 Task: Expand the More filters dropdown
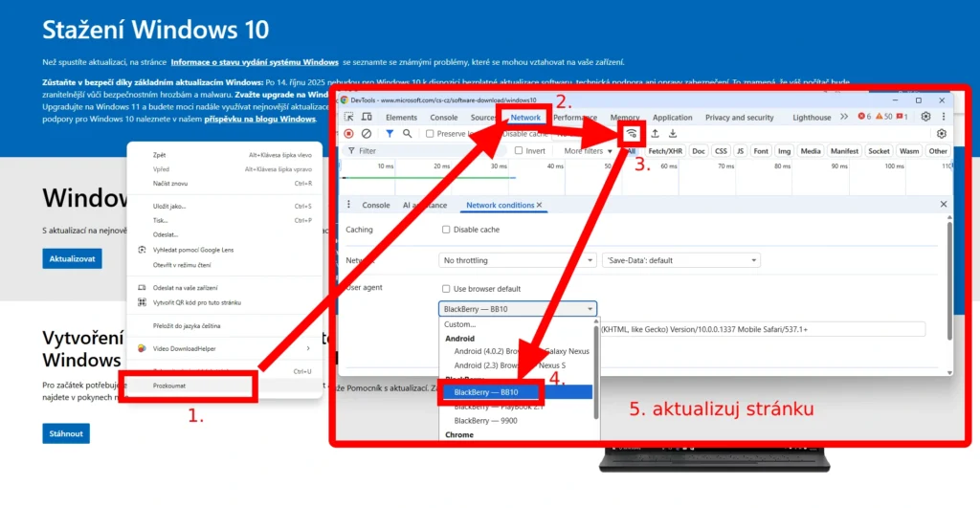(x=589, y=150)
